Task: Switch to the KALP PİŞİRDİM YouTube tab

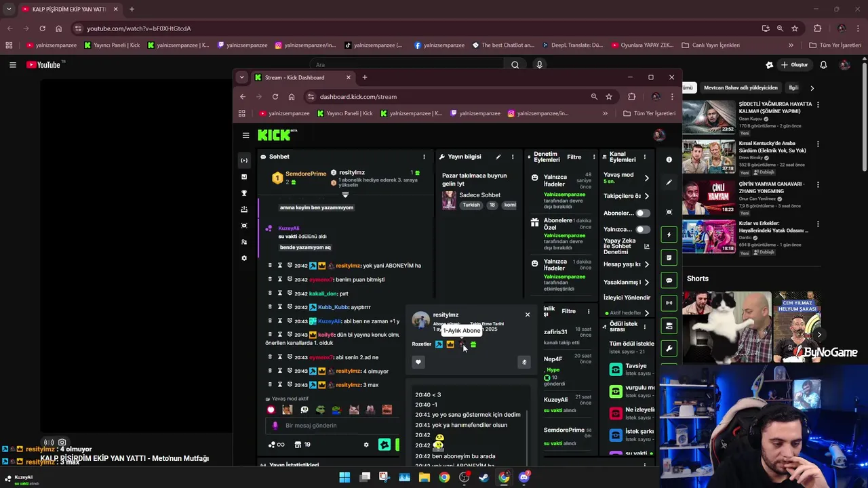Action: pyautogui.click(x=68, y=9)
